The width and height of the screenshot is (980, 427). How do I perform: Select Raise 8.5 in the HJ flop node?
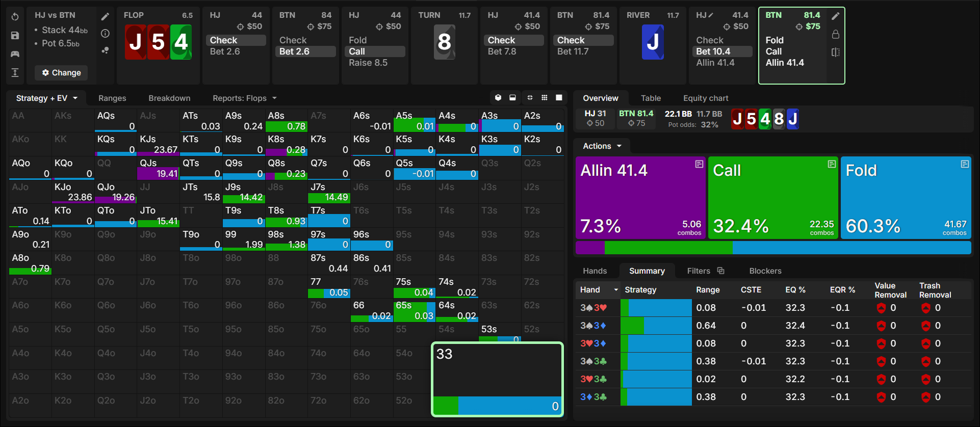click(368, 63)
